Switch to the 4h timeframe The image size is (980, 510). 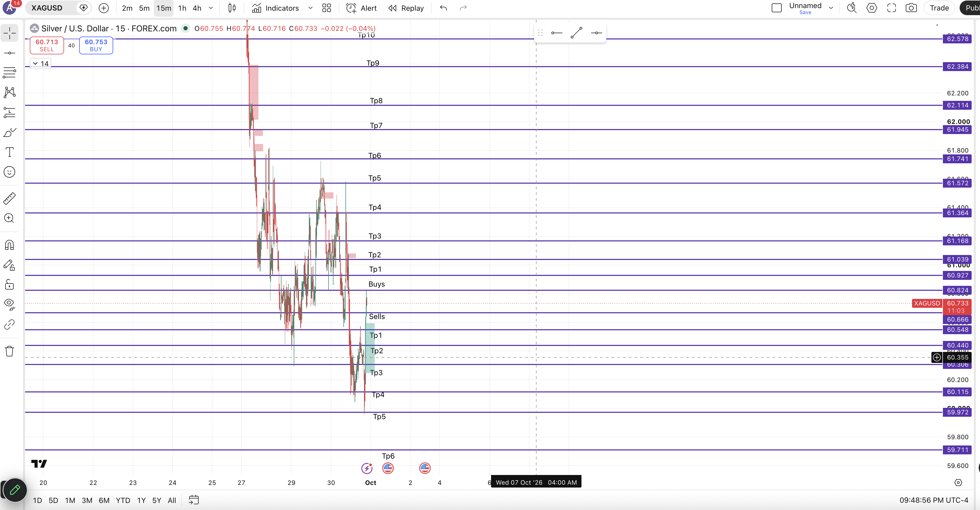pos(197,8)
